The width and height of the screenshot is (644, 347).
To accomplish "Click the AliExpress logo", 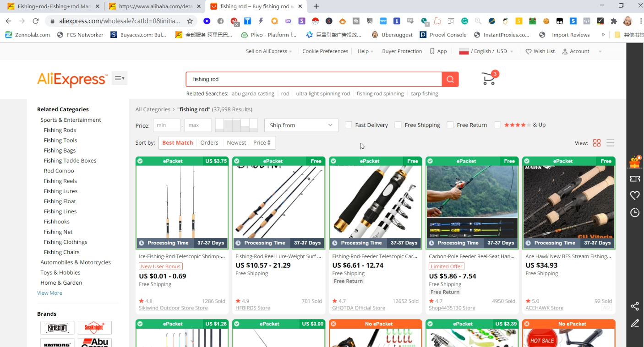I will (x=72, y=80).
